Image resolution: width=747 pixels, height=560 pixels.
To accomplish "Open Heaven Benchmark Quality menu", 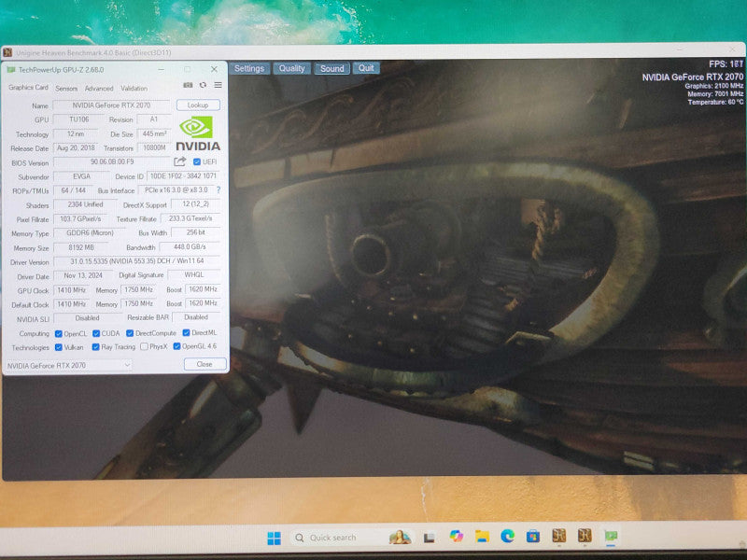I will (x=291, y=68).
